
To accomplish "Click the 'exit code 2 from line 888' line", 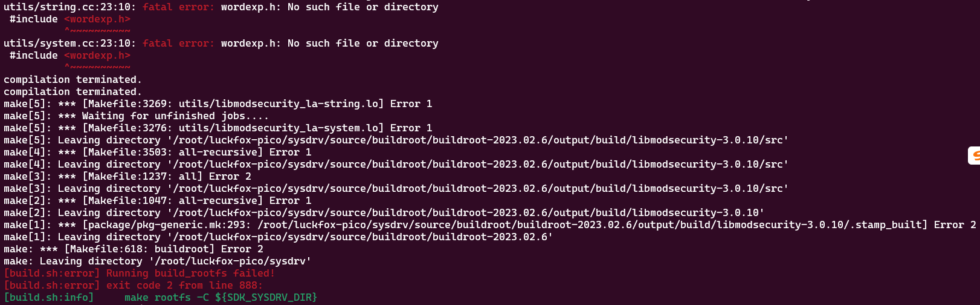I will (x=134, y=286).
